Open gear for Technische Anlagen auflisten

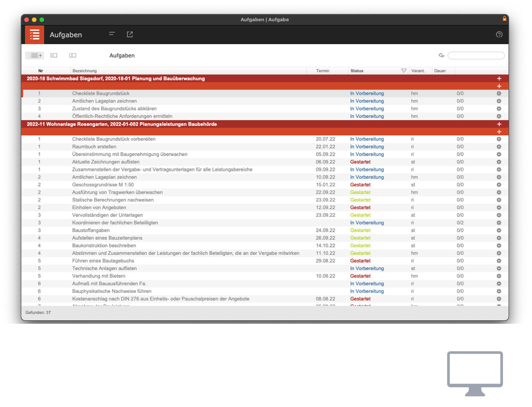pyautogui.click(x=499, y=268)
